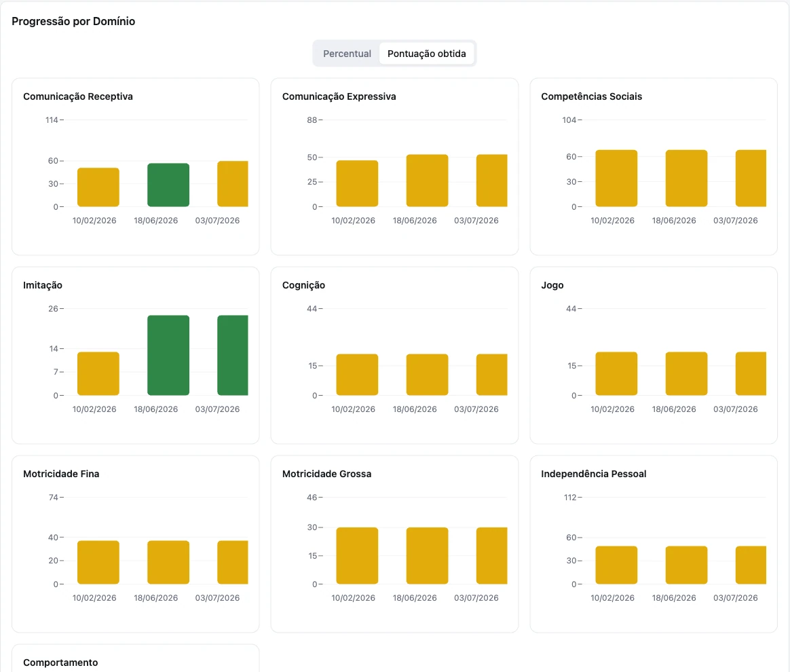Click the Imitação card title
Image resolution: width=790 pixels, height=672 pixels.
[43, 285]
